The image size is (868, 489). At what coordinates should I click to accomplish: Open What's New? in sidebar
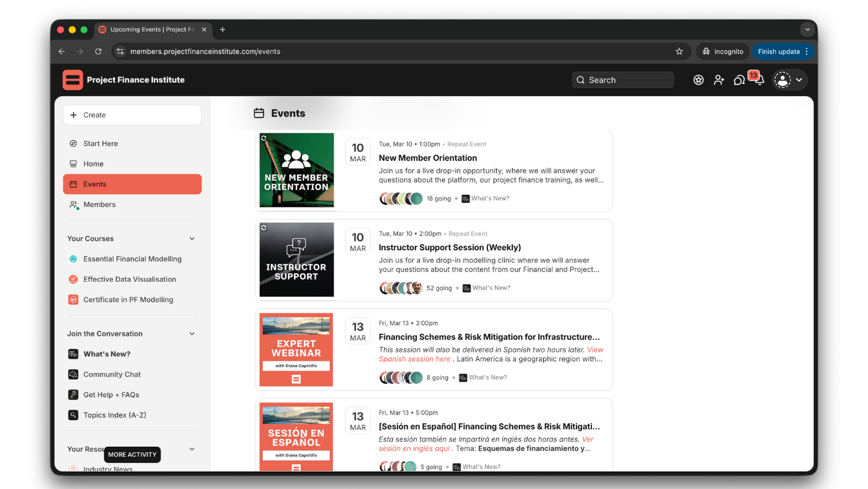pos(132,354)
